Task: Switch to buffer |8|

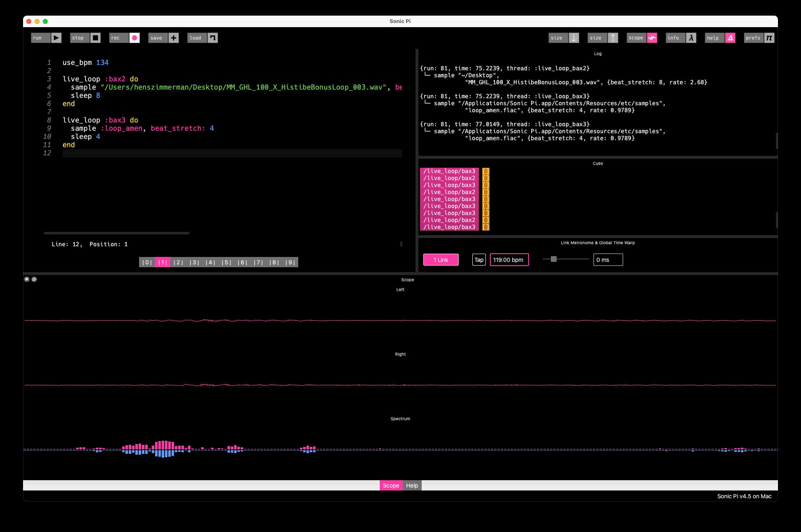Action: point(274,262)
